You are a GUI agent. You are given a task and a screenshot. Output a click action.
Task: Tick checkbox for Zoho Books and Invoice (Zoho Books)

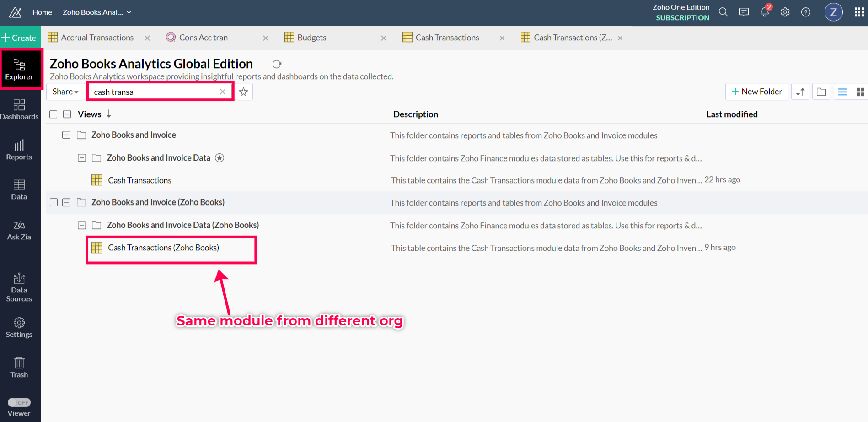point(54,202)
